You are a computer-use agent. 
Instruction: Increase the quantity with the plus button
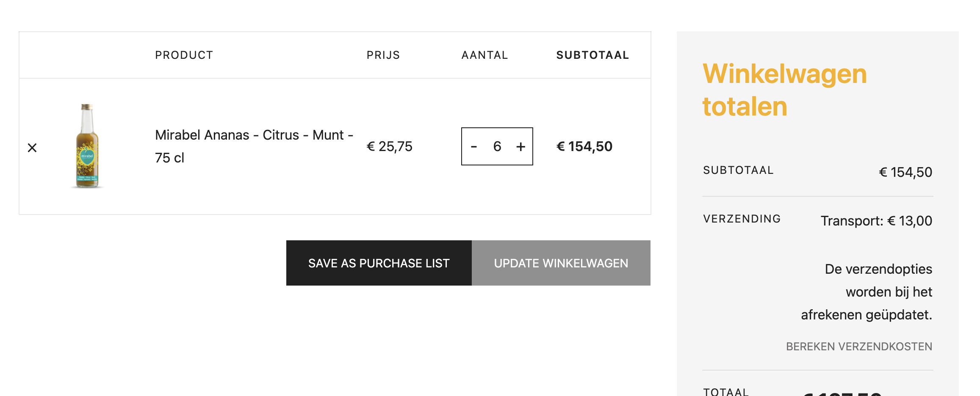(521, 147)
